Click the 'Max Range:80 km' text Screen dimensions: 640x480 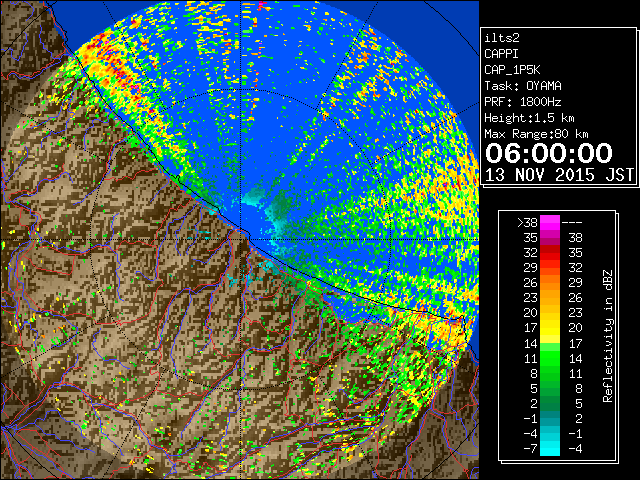tap(536, 134)
